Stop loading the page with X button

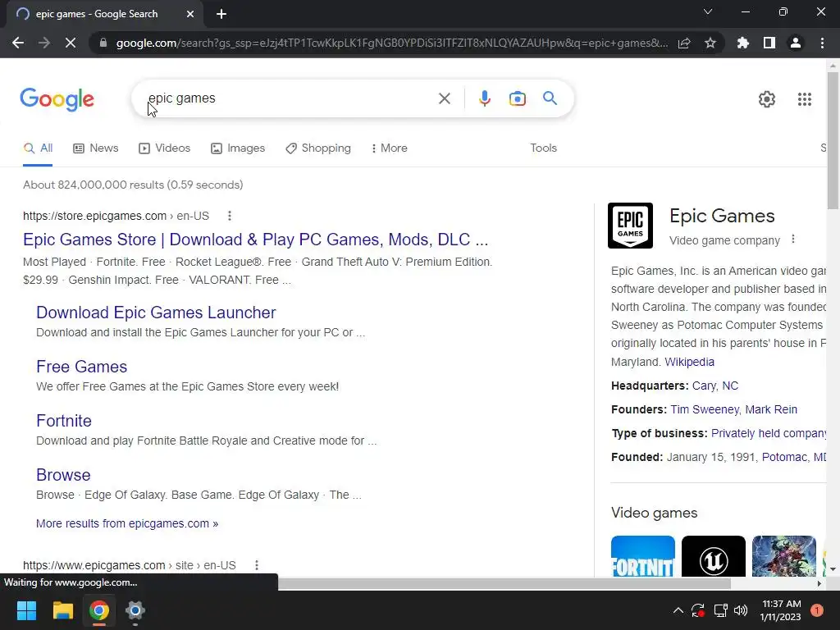[x=71, y=43]
